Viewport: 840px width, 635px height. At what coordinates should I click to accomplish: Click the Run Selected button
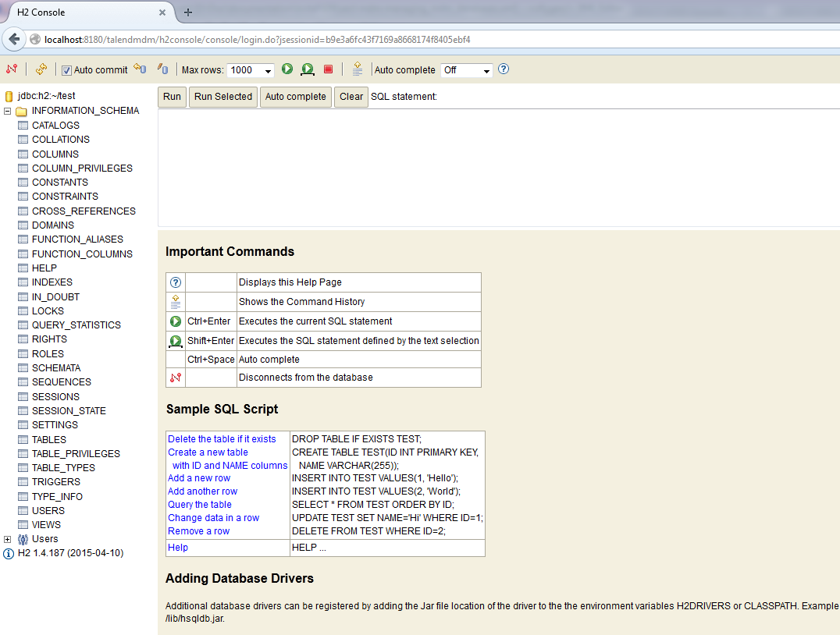(x=223, y=97)
